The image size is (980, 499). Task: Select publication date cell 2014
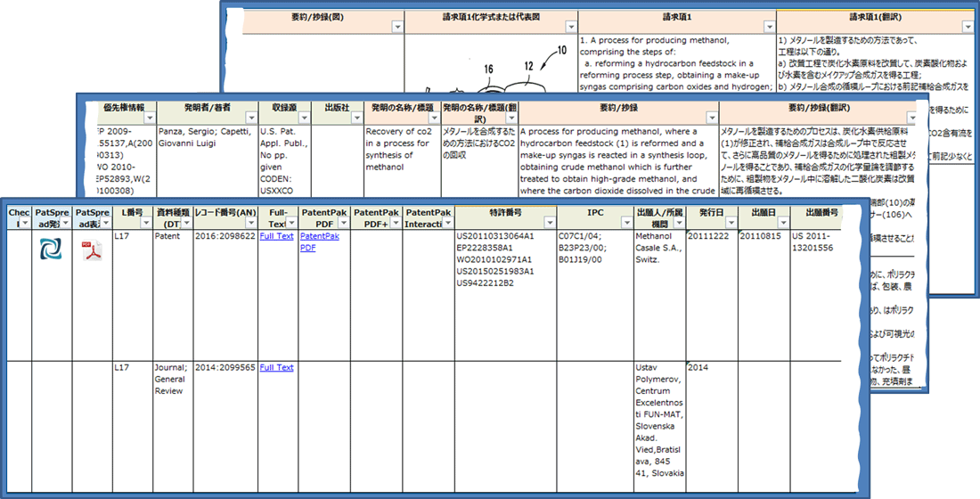pos(711,427)
